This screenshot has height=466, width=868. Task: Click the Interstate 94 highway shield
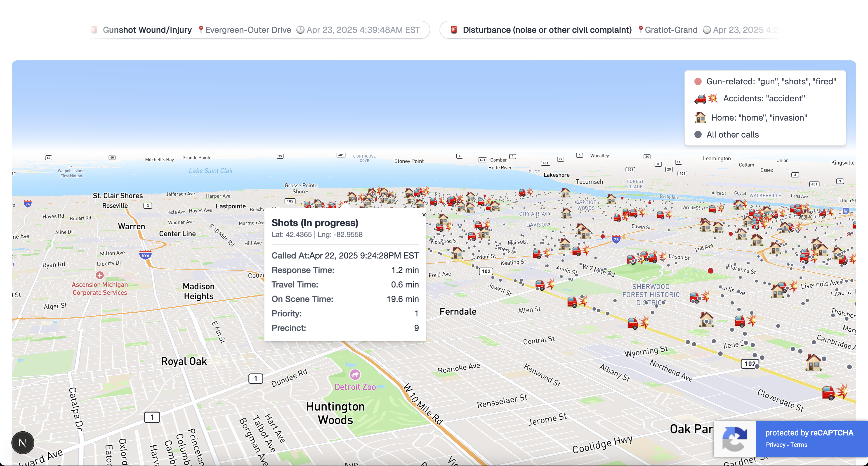(28, 204)
